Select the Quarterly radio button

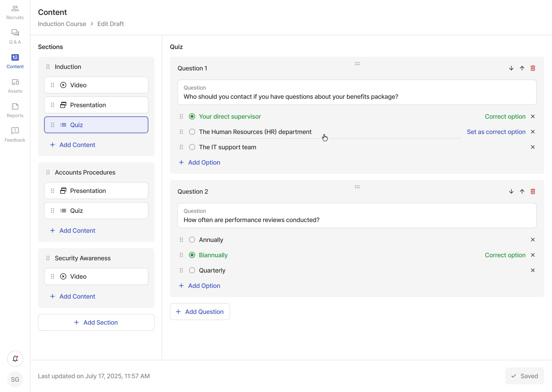point(192,270)
